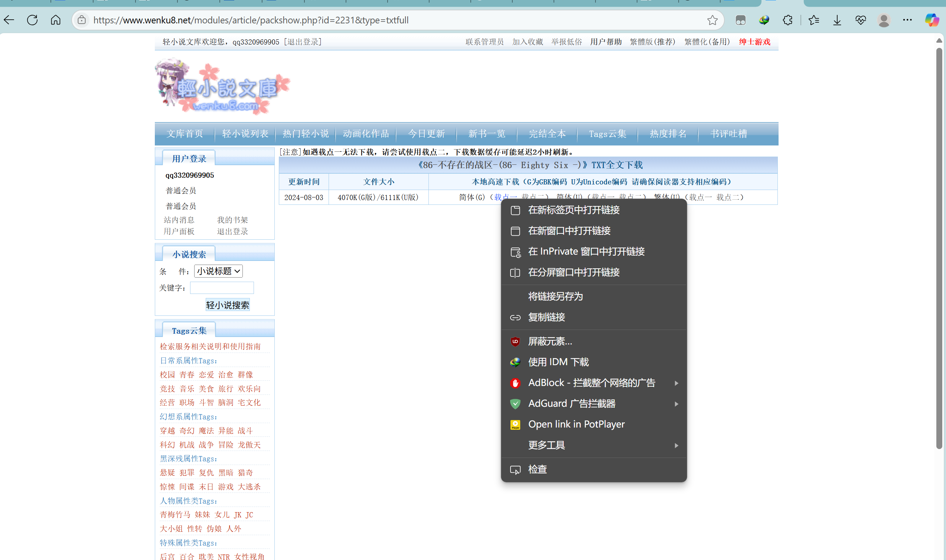Go back with the browser back arrow
946x560 pixels.
(x=9, y=20)
